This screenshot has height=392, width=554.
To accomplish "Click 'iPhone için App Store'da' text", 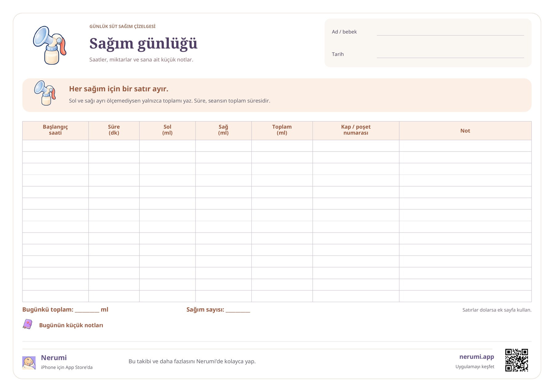I will (x=67, y=367).
